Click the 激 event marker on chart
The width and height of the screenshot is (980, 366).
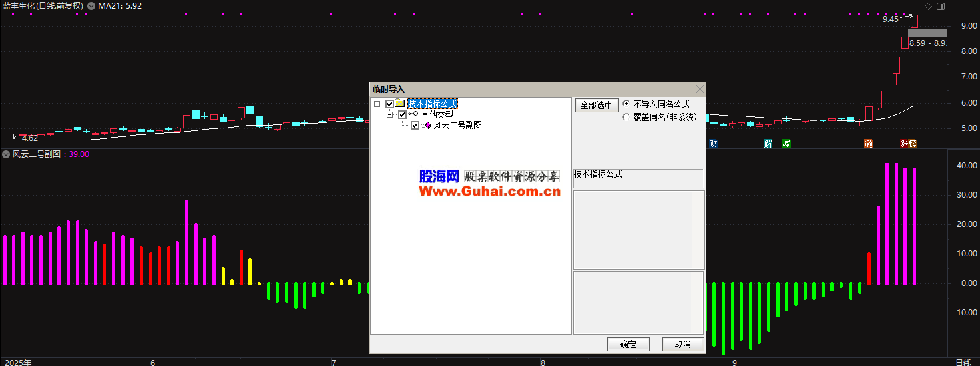point(868,143)
